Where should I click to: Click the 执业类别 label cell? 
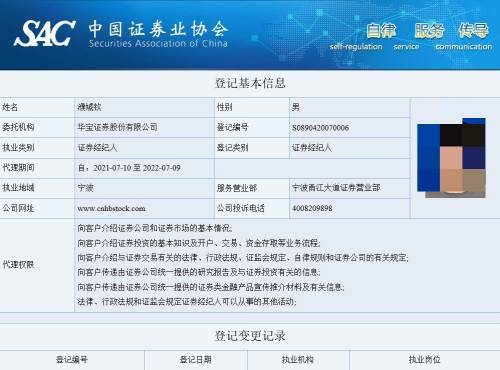37,148
